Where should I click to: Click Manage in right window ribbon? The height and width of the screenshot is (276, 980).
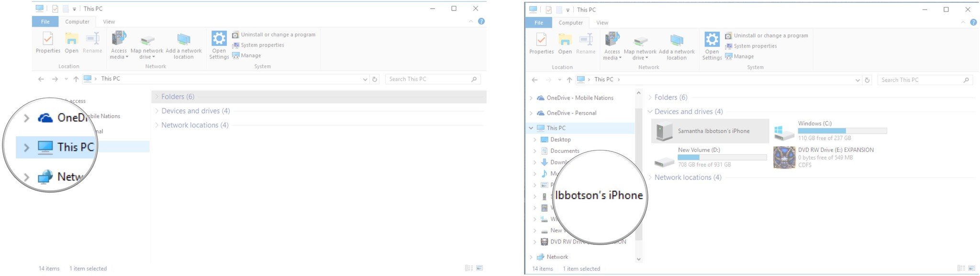pos(739,57)
